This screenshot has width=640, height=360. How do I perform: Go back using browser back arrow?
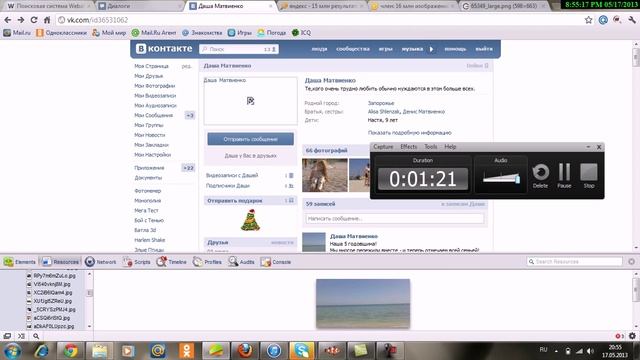click(7, 20)
